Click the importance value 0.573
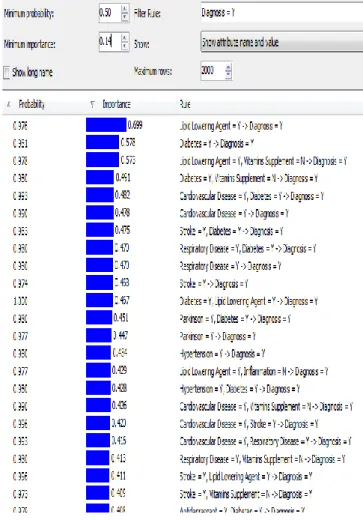The image size is (363, 520). pos(128,160)
